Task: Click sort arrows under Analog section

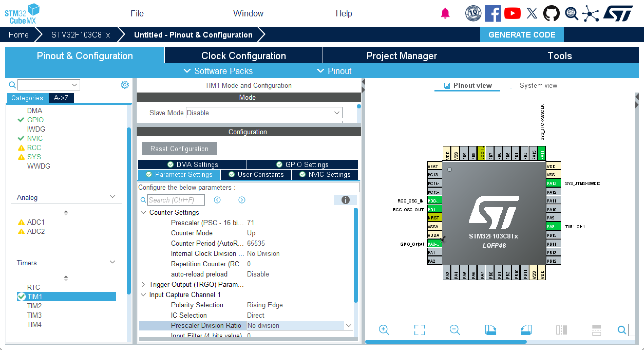Action: pos(66,213)
